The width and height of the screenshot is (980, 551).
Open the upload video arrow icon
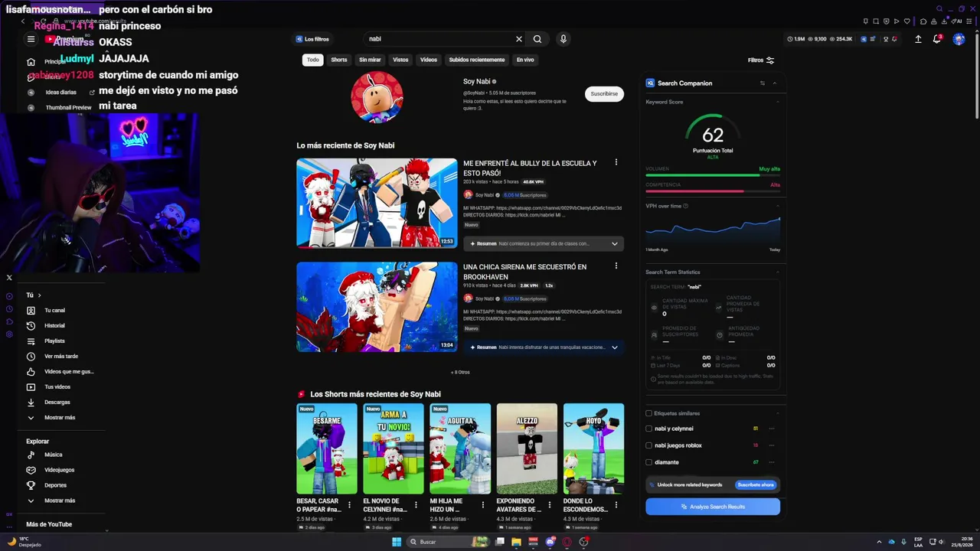tap(918, 39)
